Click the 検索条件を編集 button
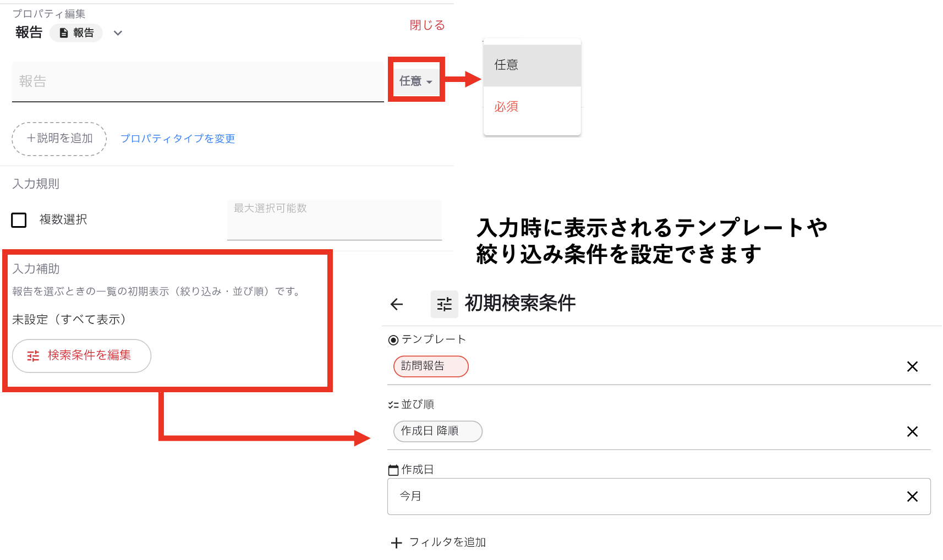The height and width of the screenshot is (560, 943). pyautogui.click(x=81, y=356)
